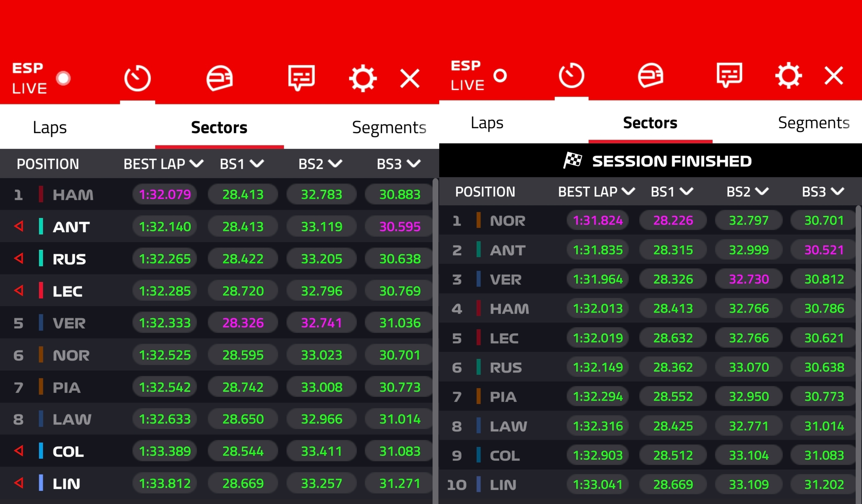Click the red arrow beside LIN in left panel
862x504 pixels.
click(19, 483)
